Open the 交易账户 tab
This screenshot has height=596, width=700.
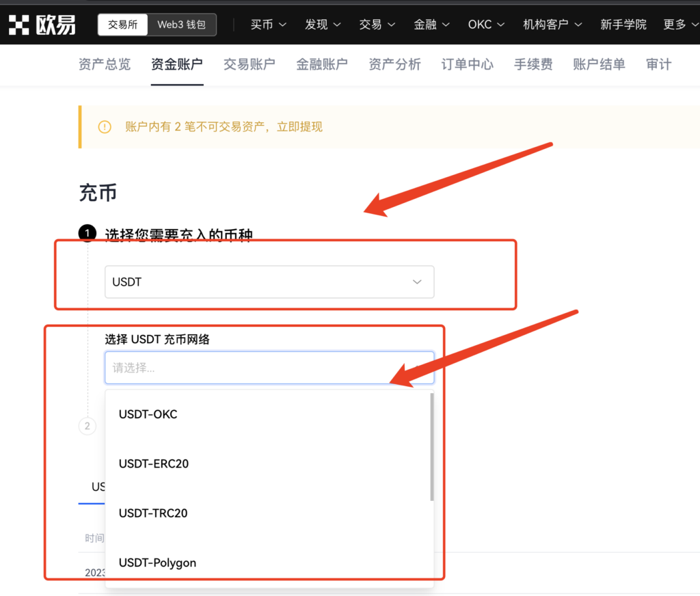tap(250, 64)
